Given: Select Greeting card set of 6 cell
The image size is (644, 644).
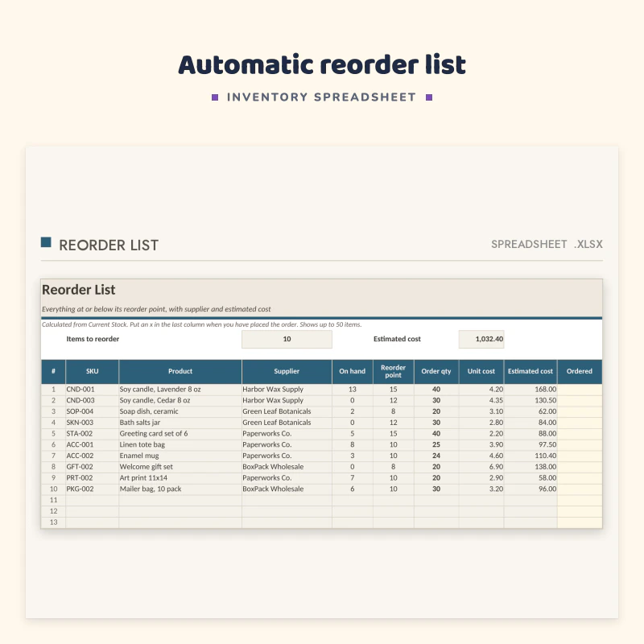Looking at the screenshot, I should 180,434.
